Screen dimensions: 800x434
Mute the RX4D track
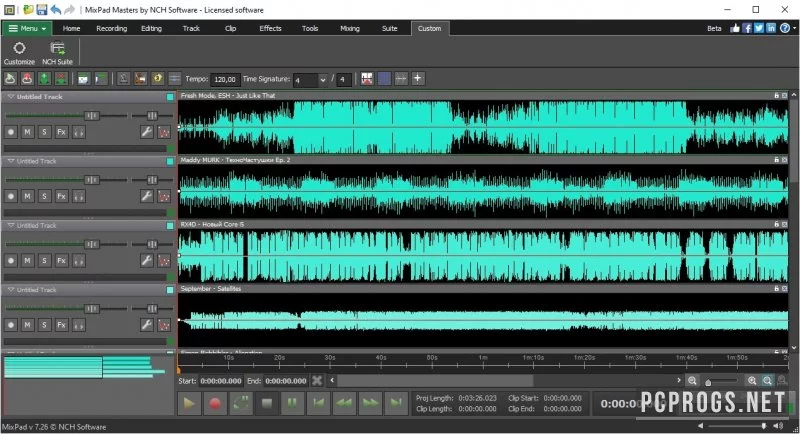coord(28,261)
